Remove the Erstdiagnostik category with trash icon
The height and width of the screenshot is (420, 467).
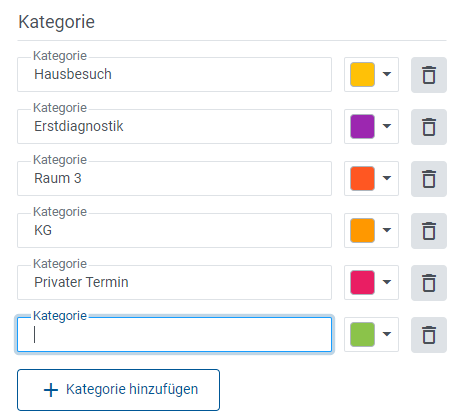click(429, 127)
